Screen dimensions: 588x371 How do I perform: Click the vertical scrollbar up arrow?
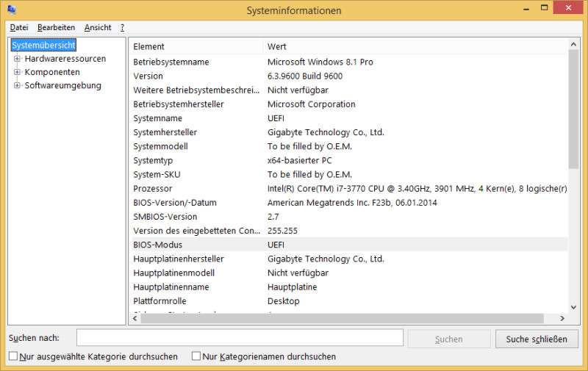tap(574, 44)
